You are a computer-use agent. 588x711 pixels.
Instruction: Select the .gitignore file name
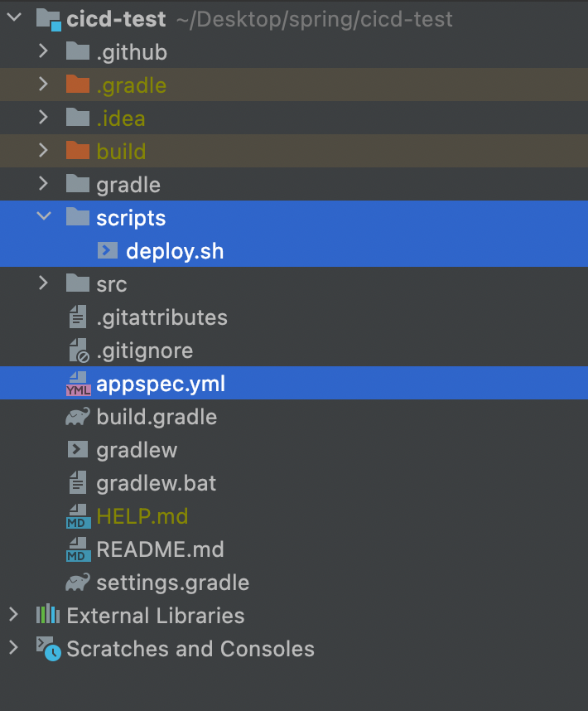[x=144, y=351]
